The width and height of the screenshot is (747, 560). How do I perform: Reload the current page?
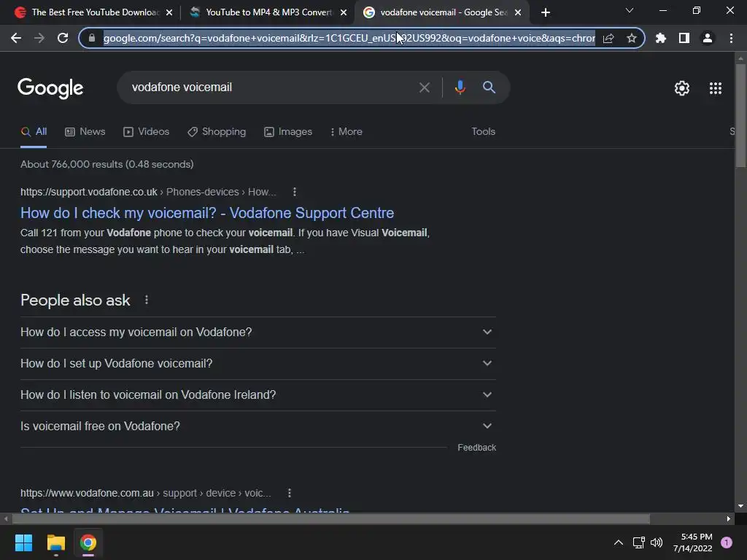coord(63,38)
